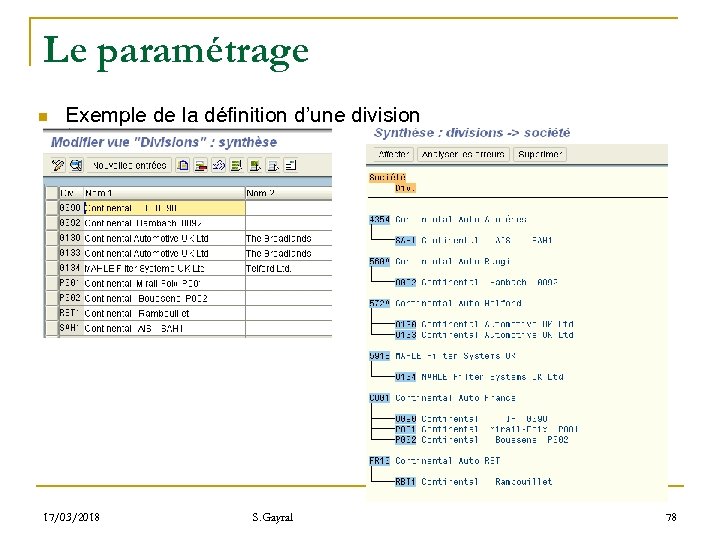Image resolution: width=720 pixels, height=540 pixels.
Task: Click the Nom 2 column header
Action: [288, 193]
